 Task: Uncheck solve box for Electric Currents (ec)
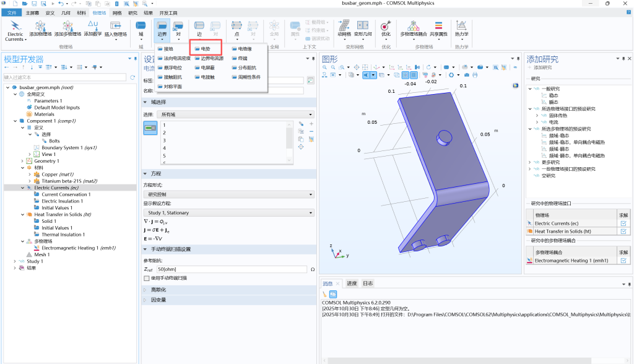pyautogui.click(x=623, y=223)
